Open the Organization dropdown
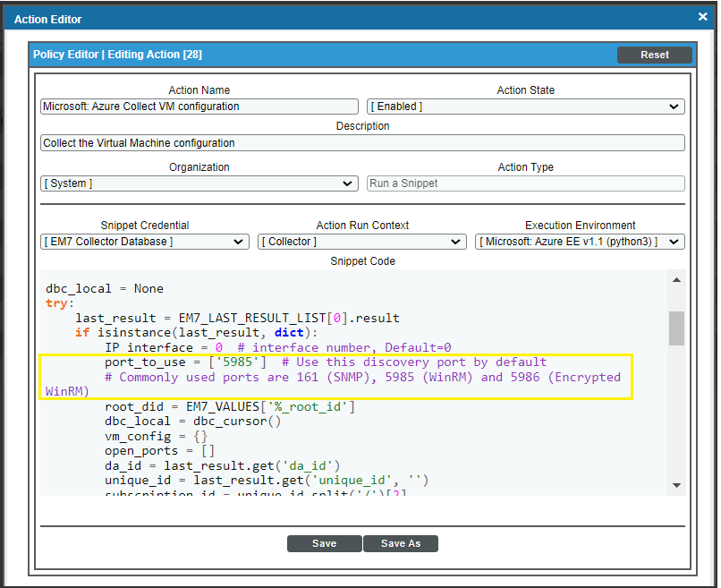This screenshot has height=588, width=721. coord(199,183)
